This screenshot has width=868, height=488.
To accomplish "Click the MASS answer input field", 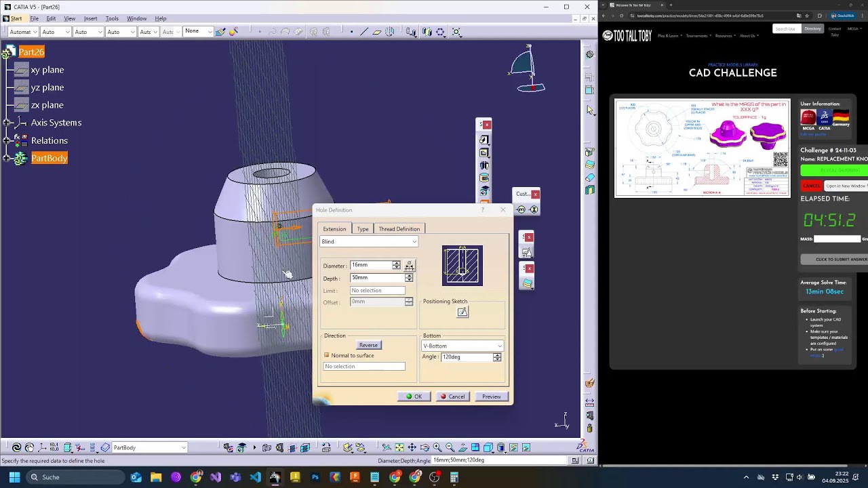I will coord(837,239).
